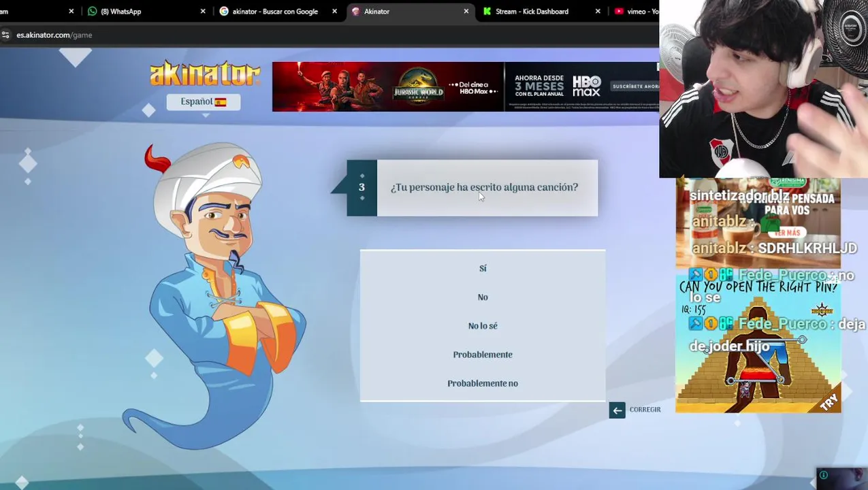This screenshot has width=868, height=490.
Task: Answer "No" to the question
Action: coord(483,297)
